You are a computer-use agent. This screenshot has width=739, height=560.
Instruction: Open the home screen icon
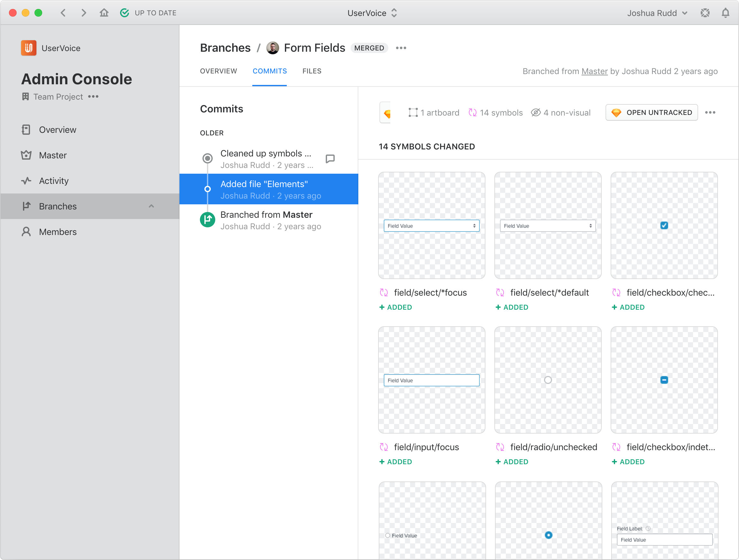pyautogui.click(x=104, y=13)
